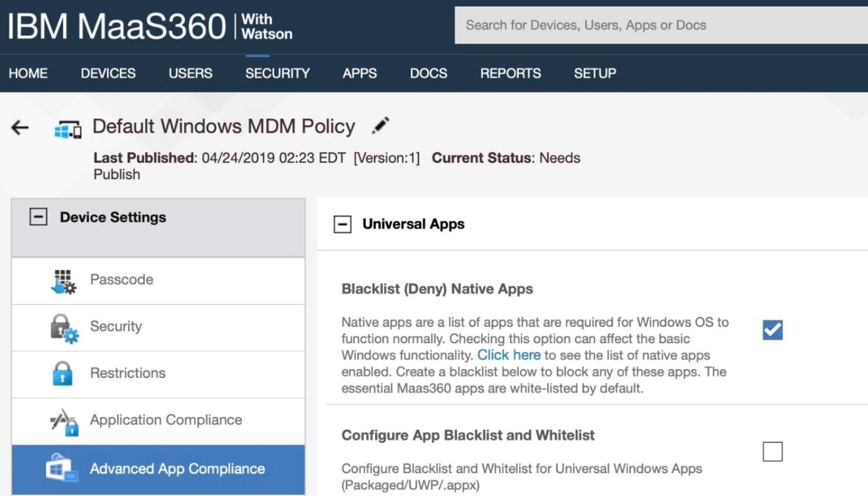Click the blue Restrictions lock icon
868x496 pixels.
click(x=63, y=373)
